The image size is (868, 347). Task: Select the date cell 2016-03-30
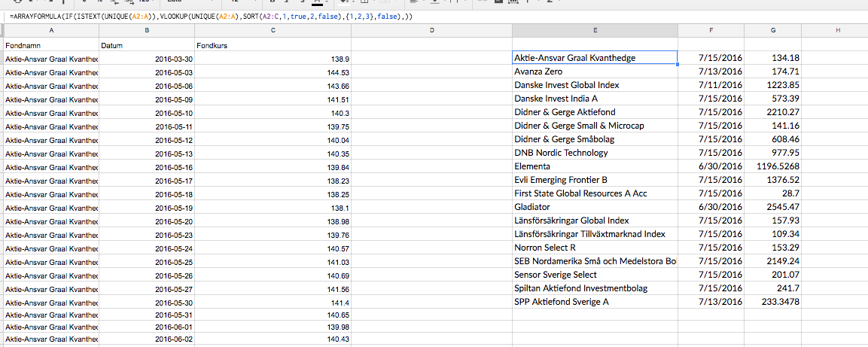pyautogui.click(x=147, y=59)
